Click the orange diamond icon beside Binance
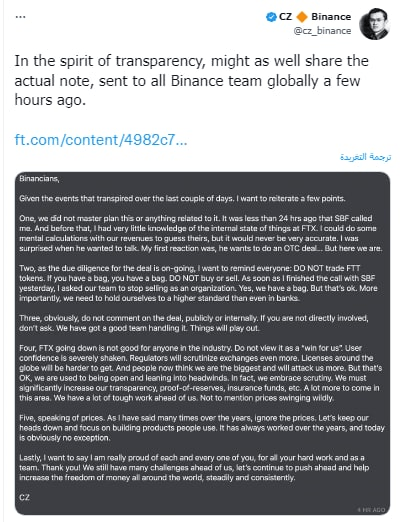This screenshot has width=400, height=522. click(302, 17)
